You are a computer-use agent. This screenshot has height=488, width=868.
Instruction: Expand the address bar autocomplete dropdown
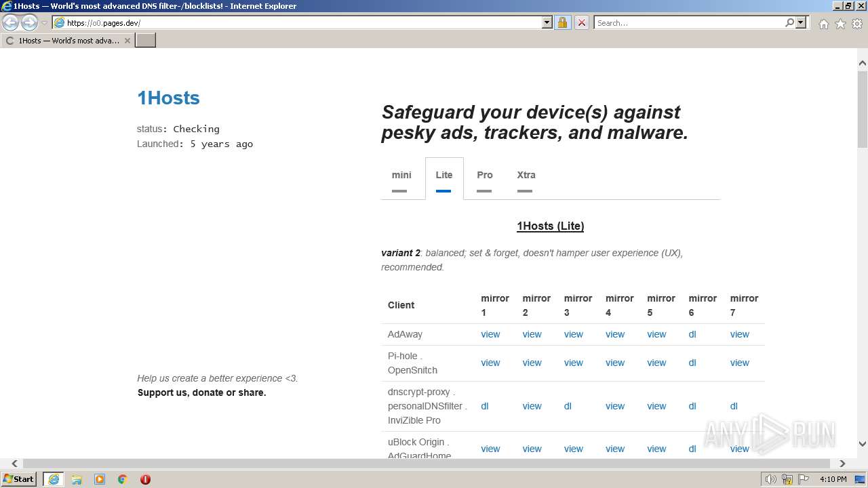547,23
